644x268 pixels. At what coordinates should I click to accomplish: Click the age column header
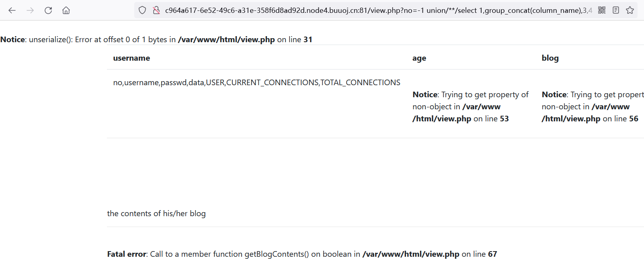[419, 58]
